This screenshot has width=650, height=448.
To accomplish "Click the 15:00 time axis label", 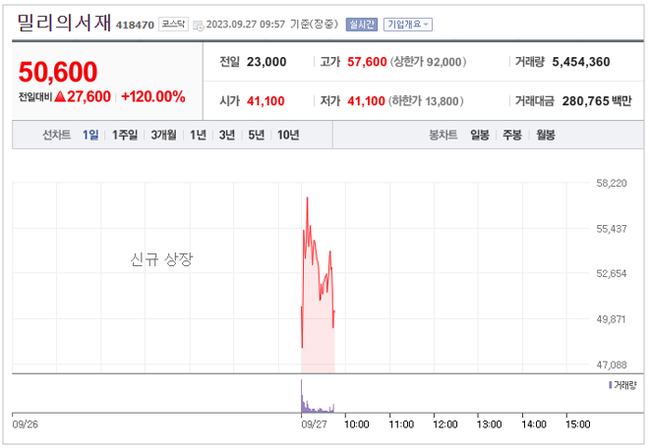I will tap(578, 424).
